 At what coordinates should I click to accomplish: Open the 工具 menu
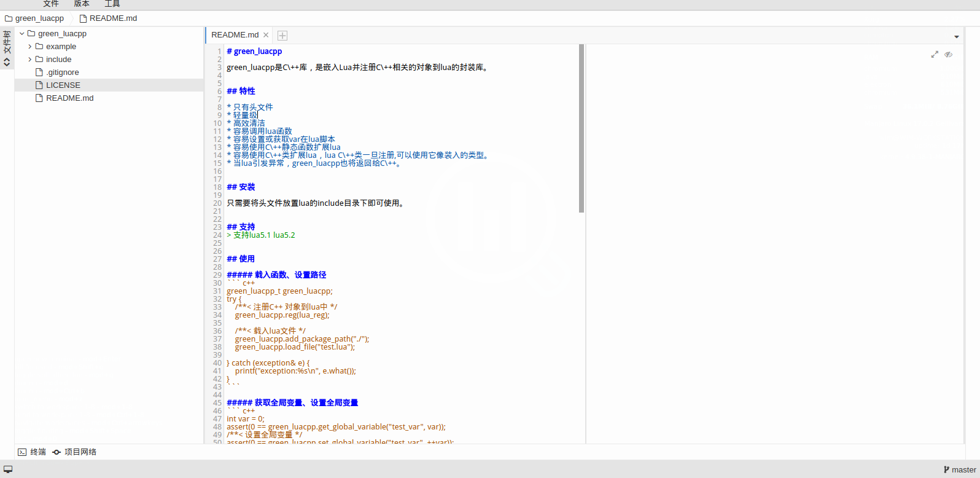click(x=112, y=4)
